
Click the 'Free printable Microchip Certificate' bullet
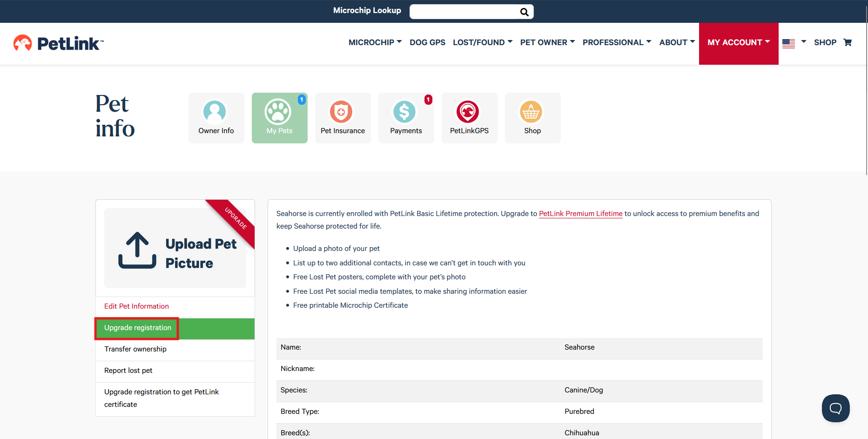350,305
